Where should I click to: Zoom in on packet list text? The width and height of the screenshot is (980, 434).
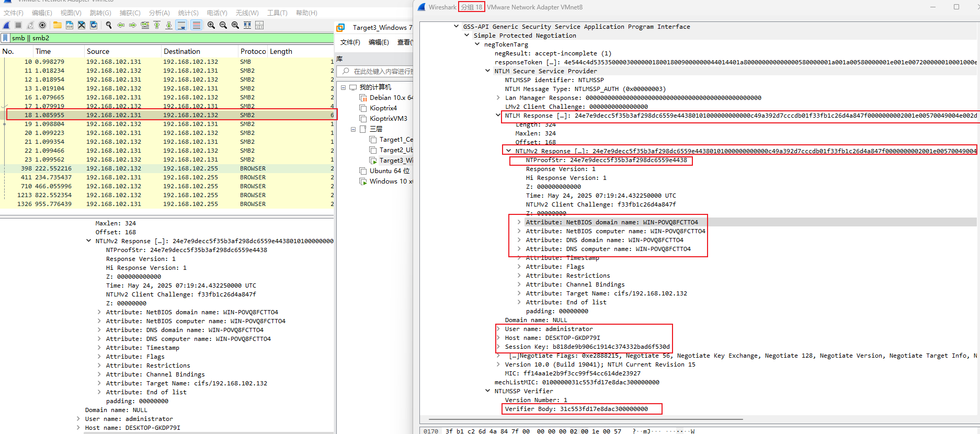click(211, 25)
